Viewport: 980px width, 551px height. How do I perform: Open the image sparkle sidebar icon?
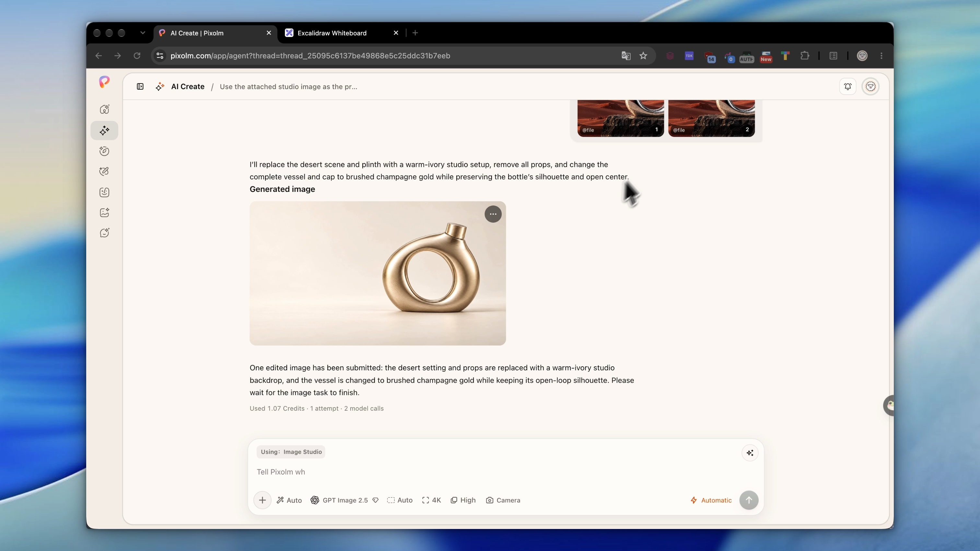104,212
